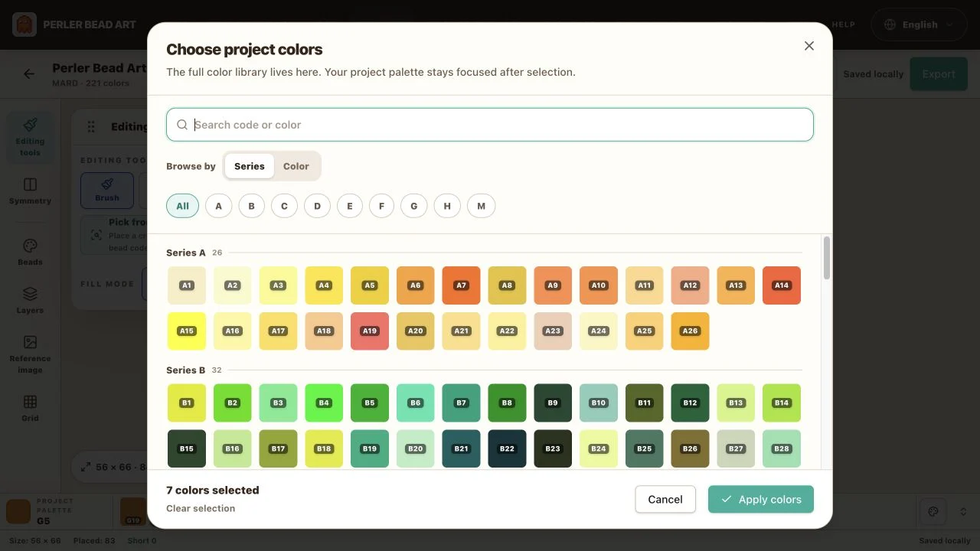Click the drag handle of Editing panel
980x551 pixels.
(x=91, y=127)
